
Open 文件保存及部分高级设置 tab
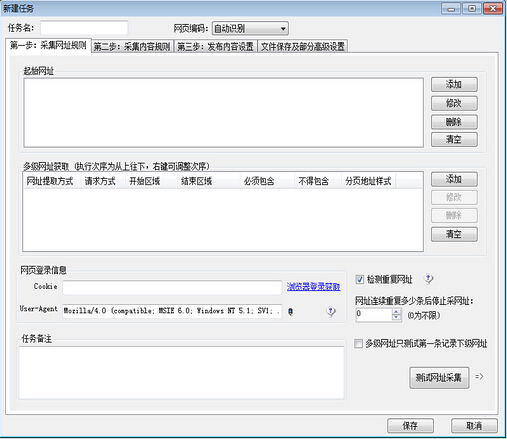(x=303, y=47)
